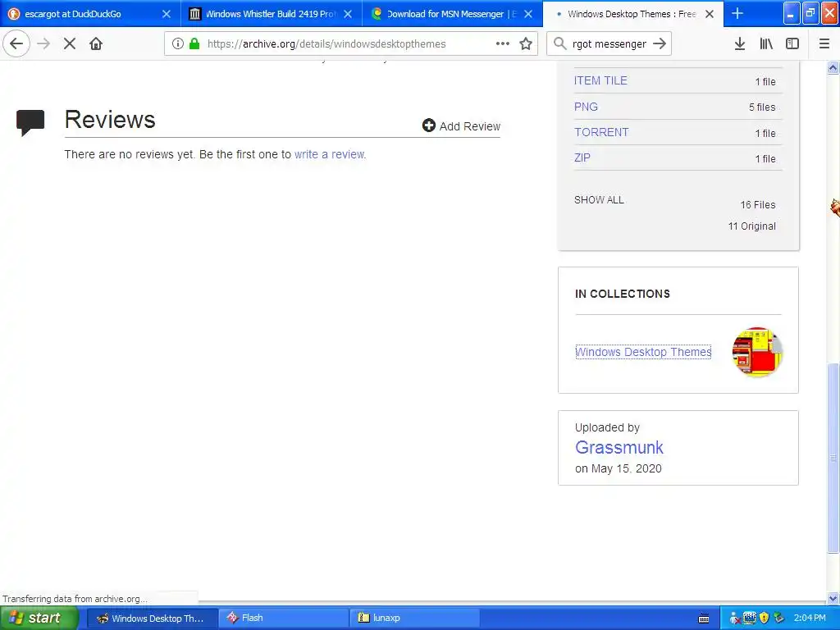The width and height of the screenshot is (840, 630).
Task: Show site information icon in address bar
Action: pos(178,43)
